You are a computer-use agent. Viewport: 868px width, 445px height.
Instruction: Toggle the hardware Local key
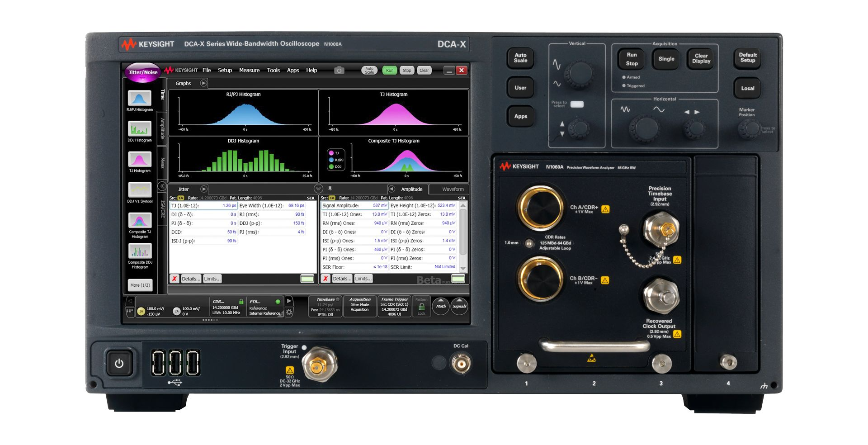pos(747,88)
